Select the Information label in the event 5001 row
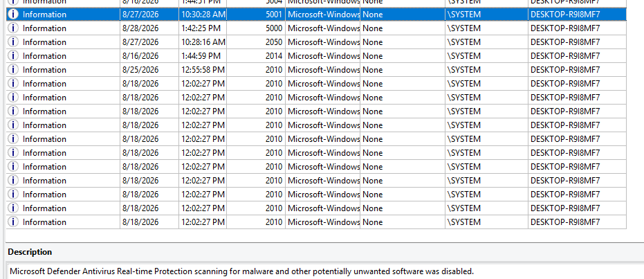This screenshot has height=279, width=644. click(x=44, y=15)
